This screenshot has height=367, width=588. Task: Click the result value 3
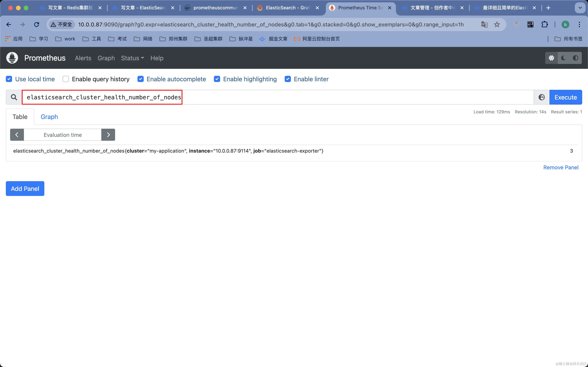[x=571, y=151]
